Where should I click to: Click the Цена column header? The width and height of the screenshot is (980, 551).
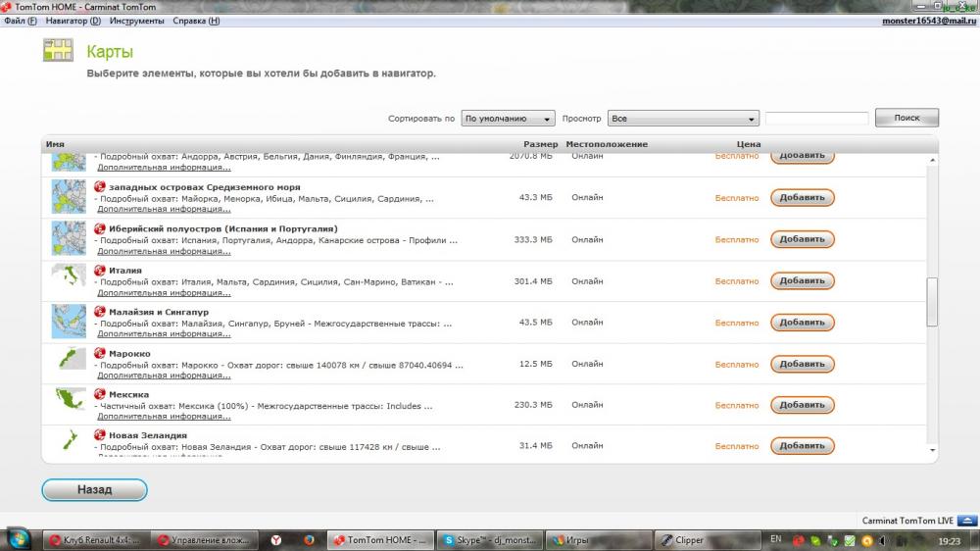pyautogui.click(x=748, y=144)
